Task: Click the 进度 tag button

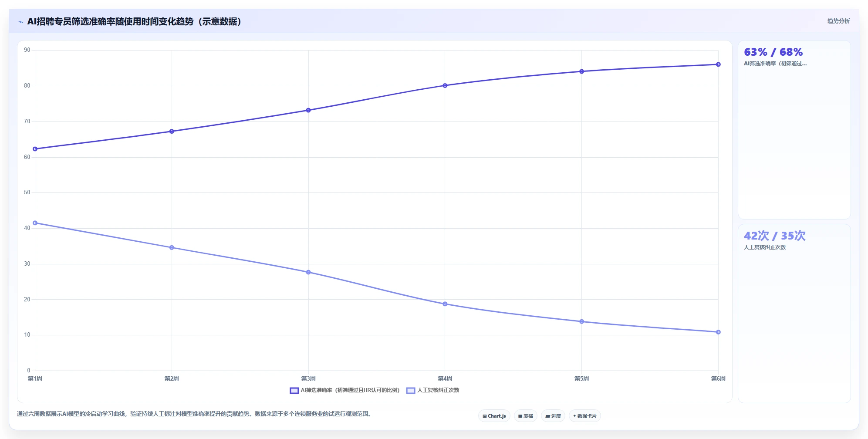Action: pyautogui.click(x=553, y=416)
